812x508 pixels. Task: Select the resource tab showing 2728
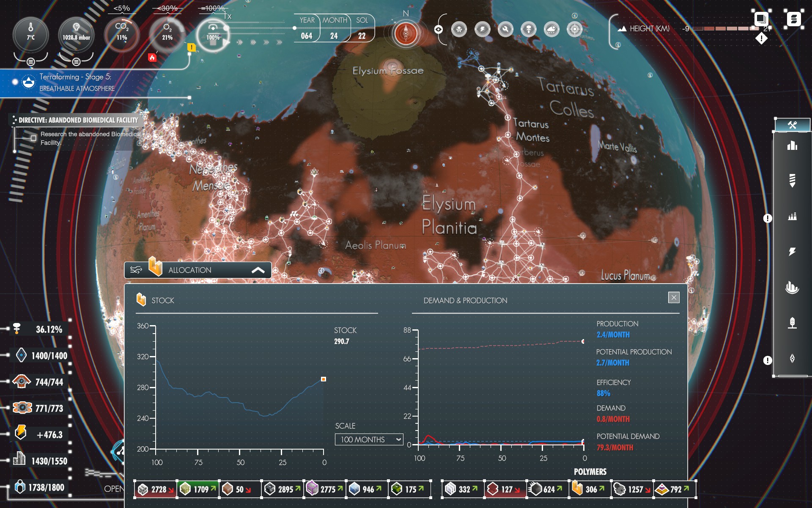[x=156, y=489]
